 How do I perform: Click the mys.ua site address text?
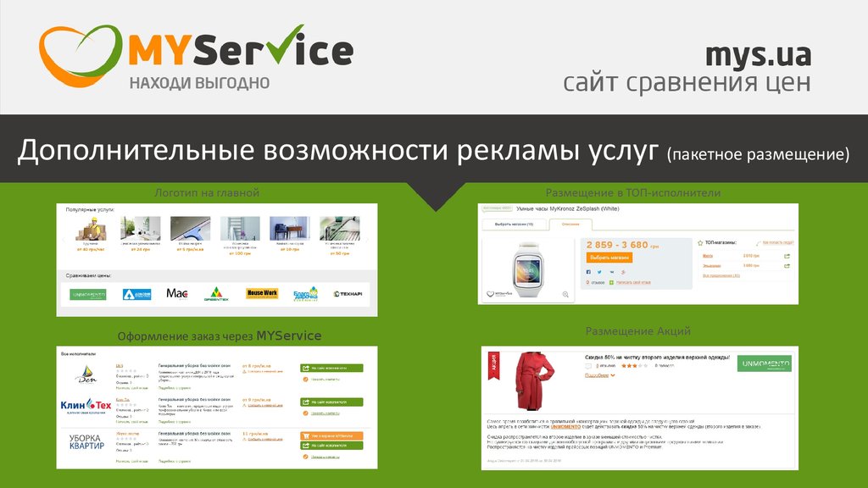click(x=758, y=54)
